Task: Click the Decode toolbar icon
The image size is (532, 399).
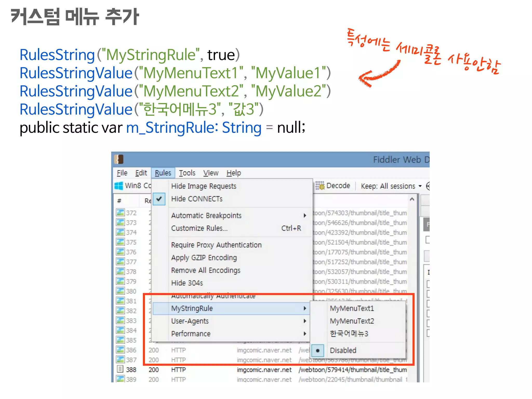Action: [x=320, y=186]
